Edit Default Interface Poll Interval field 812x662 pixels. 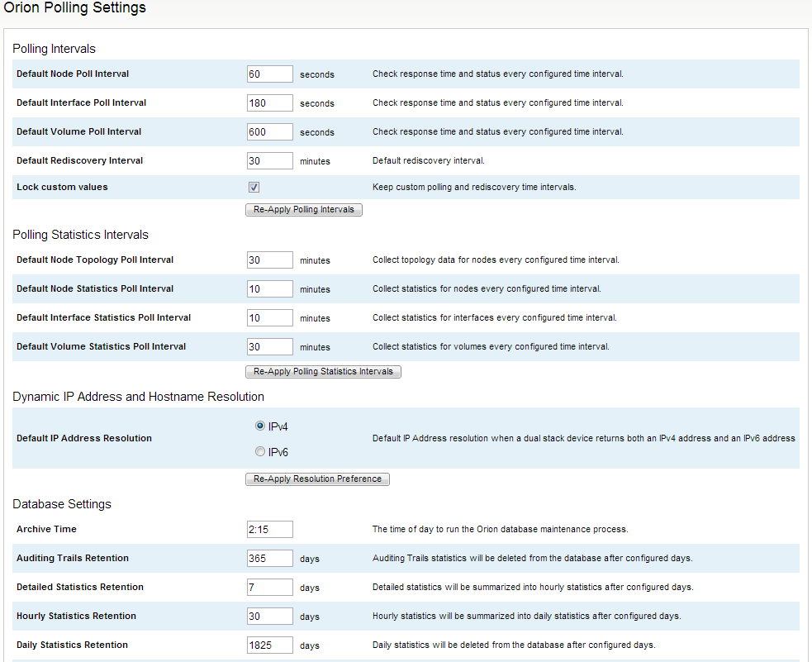[270, 103]
